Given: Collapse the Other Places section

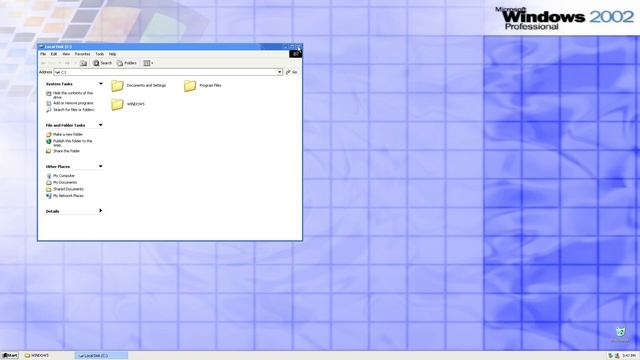Looking at the screenshot, I should [x=100, y=167].
